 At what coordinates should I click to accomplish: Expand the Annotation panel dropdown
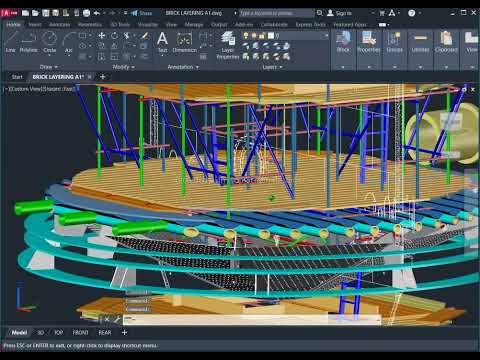pos(183,67)
